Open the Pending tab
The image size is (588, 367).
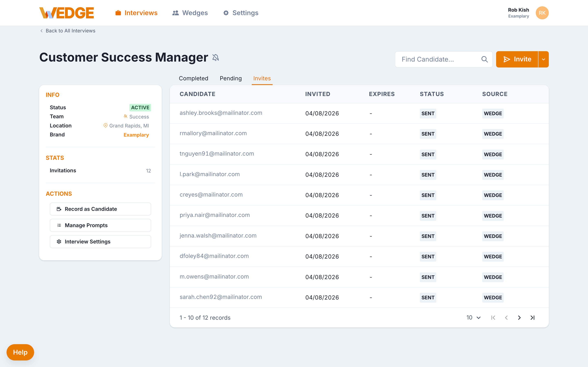click(x=230, y=78)
